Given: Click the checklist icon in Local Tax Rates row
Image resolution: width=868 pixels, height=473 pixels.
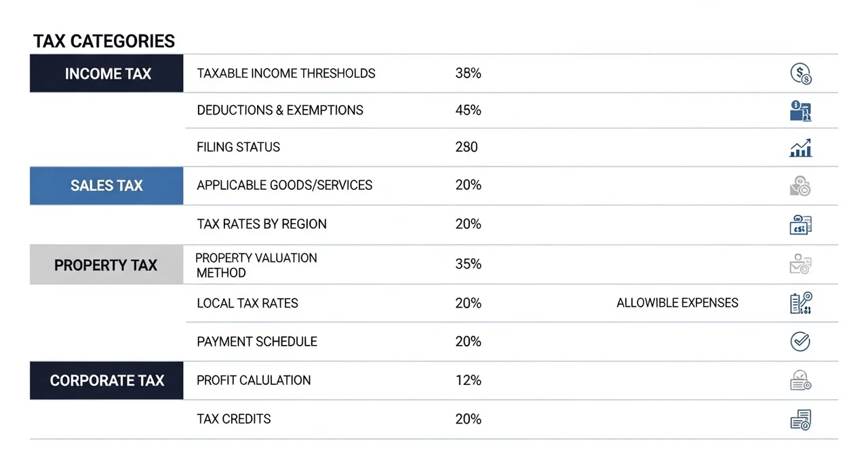Looking at the screenshot, I should [801, 303].
